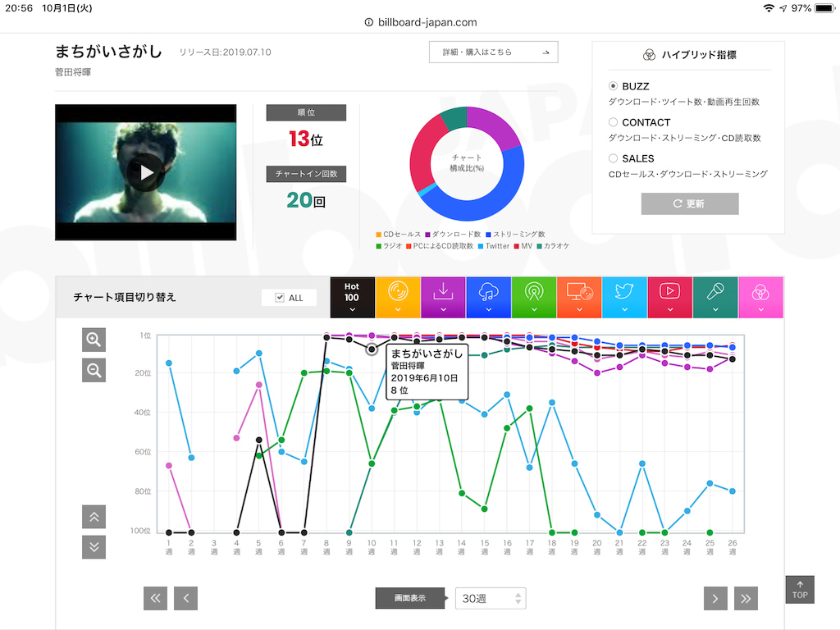840x630 pixels.
Task: Select the CONTACT radio option
Action: click(613, 122)
